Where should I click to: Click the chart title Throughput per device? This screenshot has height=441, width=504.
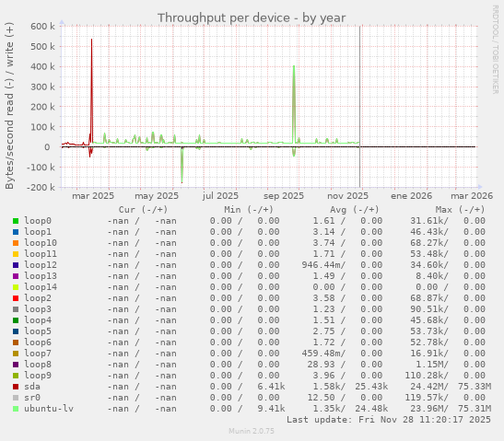[252, 18]
